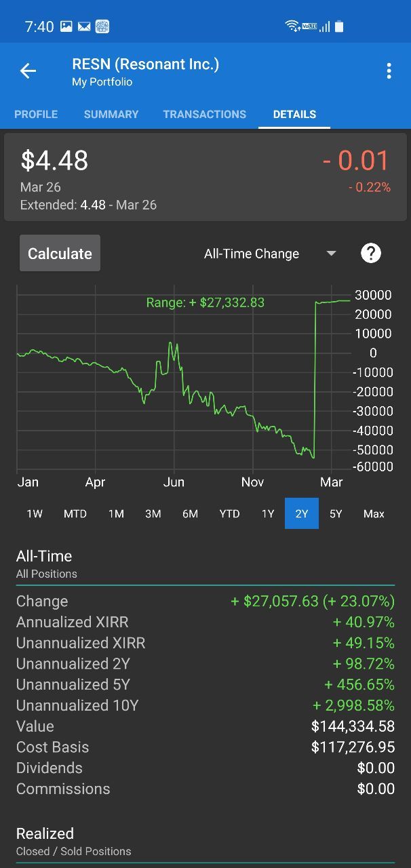Tap the green performance line chart
This screenshot has width=411, height=868.
[x=183, y=380]
